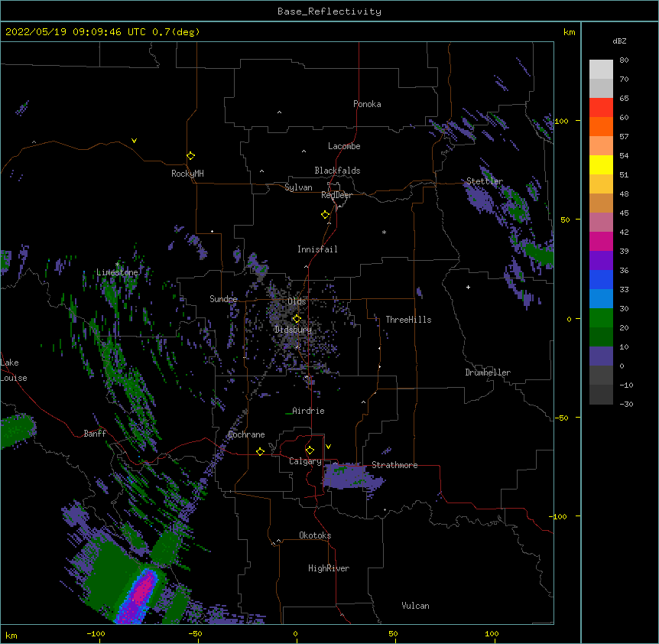Click the Vulcan city label
The height and width of the screenshot is (644, 659).
[x=415, y=606]
